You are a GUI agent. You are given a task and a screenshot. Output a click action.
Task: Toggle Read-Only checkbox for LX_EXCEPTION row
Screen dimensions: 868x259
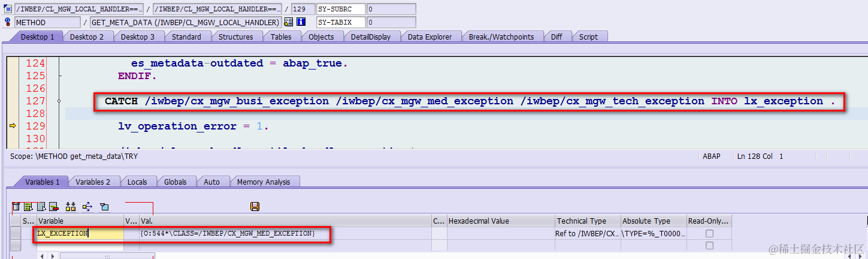pyautogui.click(x=709, y=233)
